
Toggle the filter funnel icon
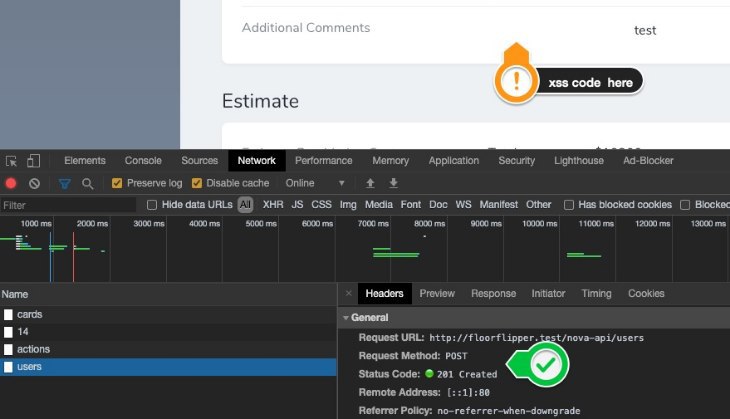click(65, 184)
